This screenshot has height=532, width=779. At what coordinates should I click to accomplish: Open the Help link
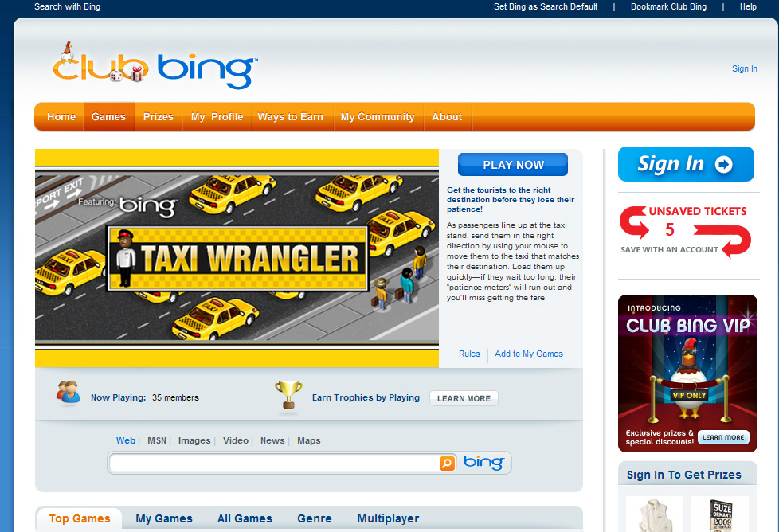point(748,6)
